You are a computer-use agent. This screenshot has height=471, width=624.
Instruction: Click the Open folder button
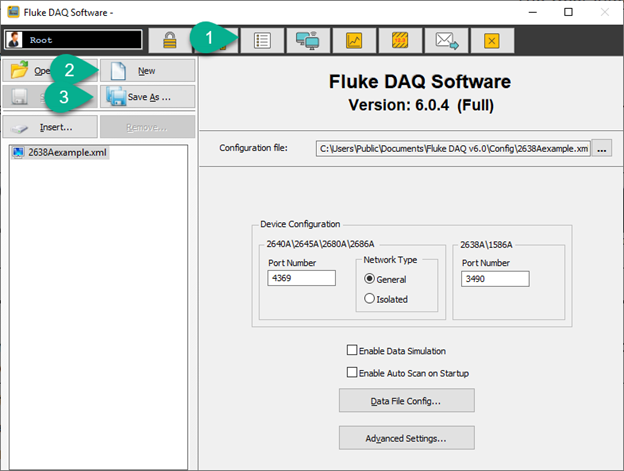point(50,71)
